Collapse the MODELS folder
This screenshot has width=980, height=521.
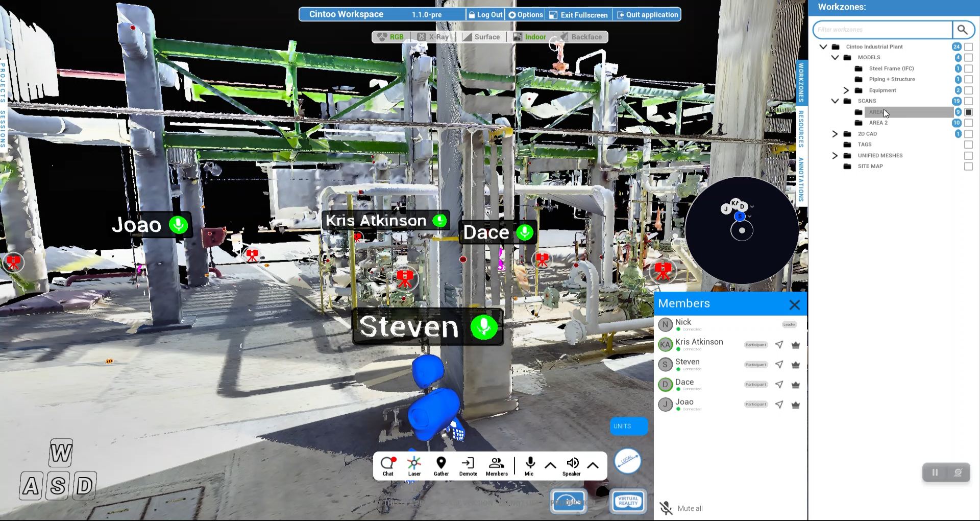(835, 58)
